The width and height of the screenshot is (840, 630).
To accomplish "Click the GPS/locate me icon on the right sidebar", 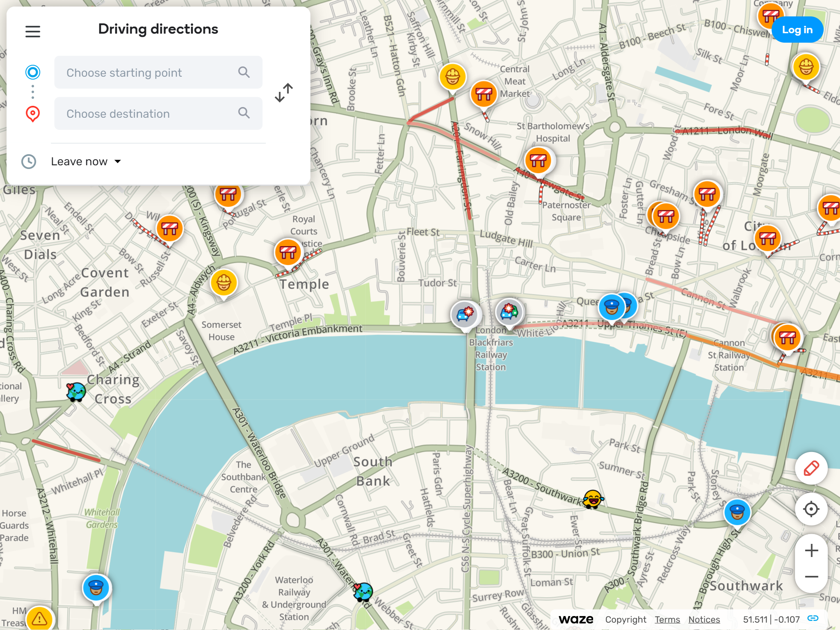I will pos(810,509).
